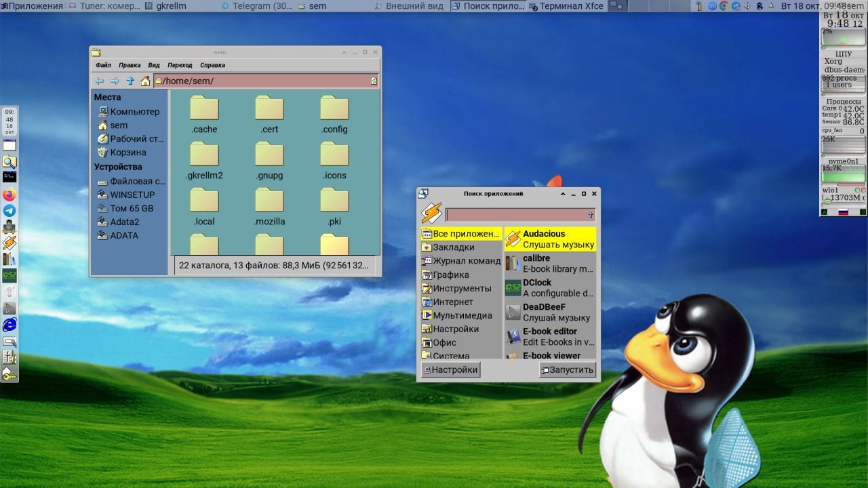Select the Инструменты category
Viewport: 868px width, 488px height.
pyautogui.click(x=460, y=288)
